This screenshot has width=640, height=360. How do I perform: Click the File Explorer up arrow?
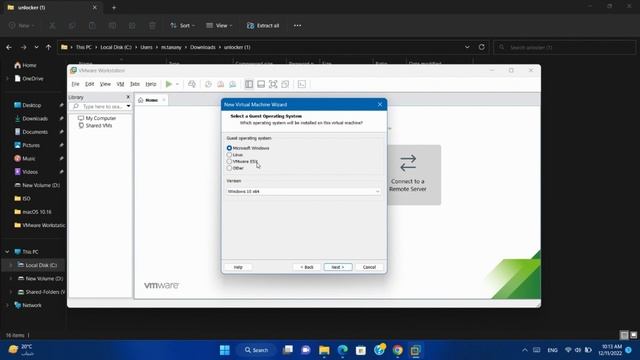point(49,47)
